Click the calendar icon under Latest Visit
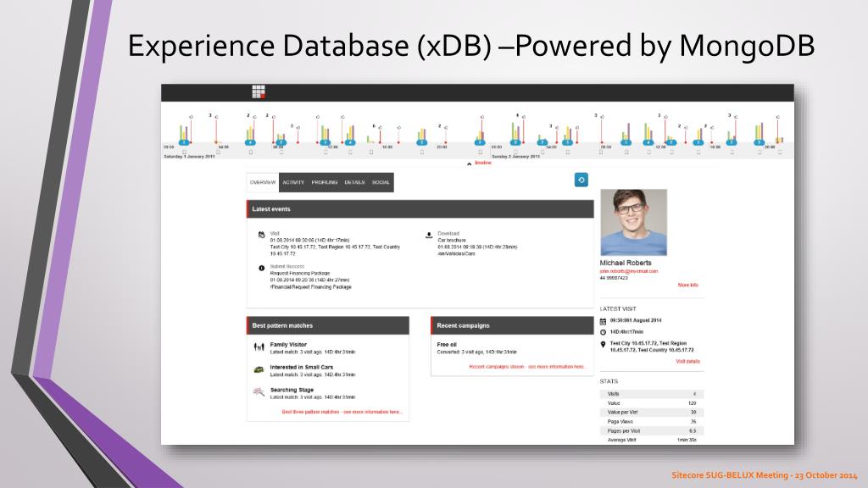The height and width of the screenshot is (488, 868). coord(603,321)
